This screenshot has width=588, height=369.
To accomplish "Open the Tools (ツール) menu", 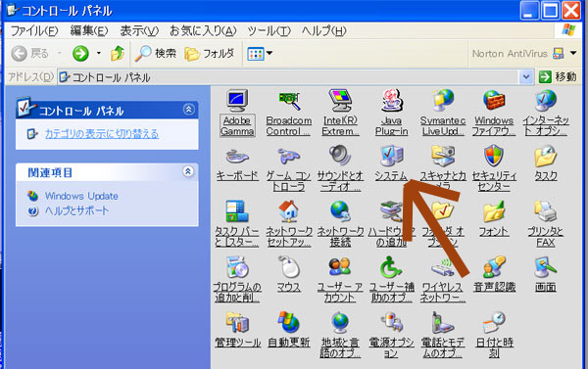I will (x=269, y=30).
